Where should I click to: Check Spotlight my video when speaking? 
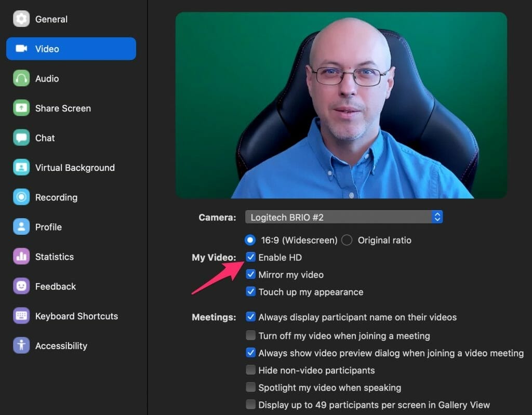tap(251, 387)
